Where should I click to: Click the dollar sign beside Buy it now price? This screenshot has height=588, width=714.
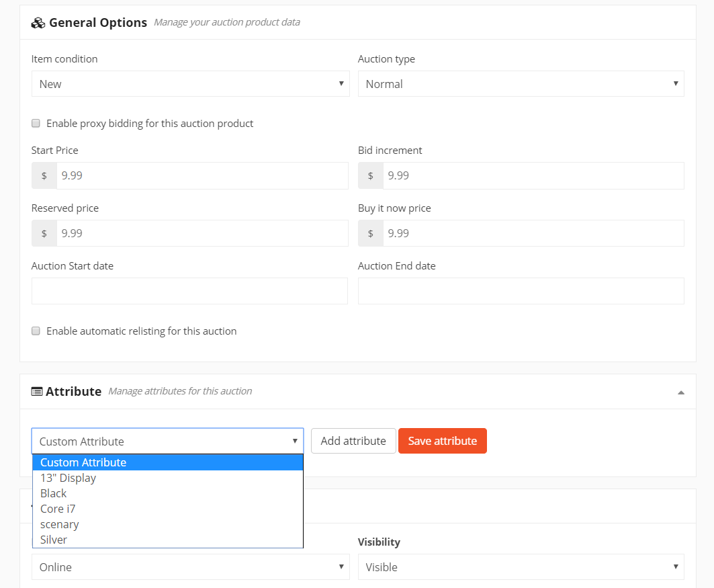(x=371, y=233)
